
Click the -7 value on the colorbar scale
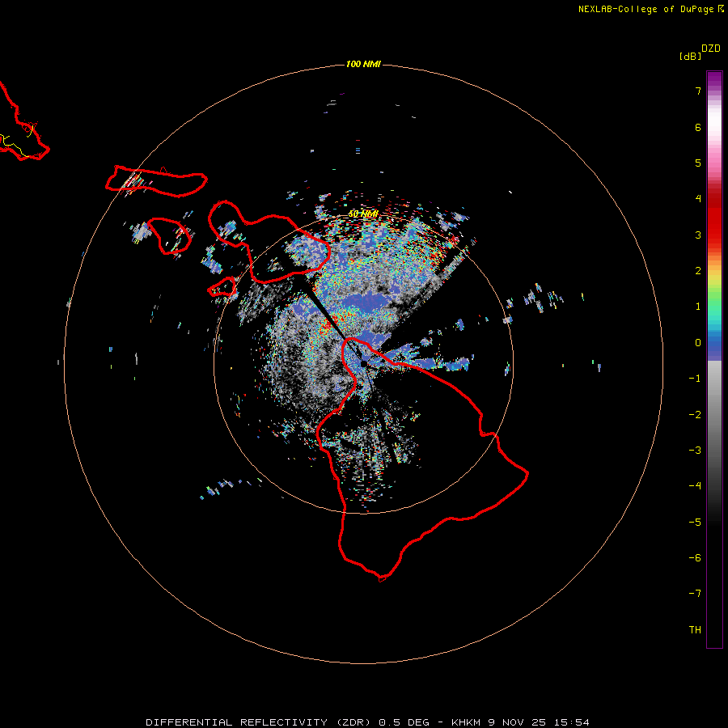(695, 594)
